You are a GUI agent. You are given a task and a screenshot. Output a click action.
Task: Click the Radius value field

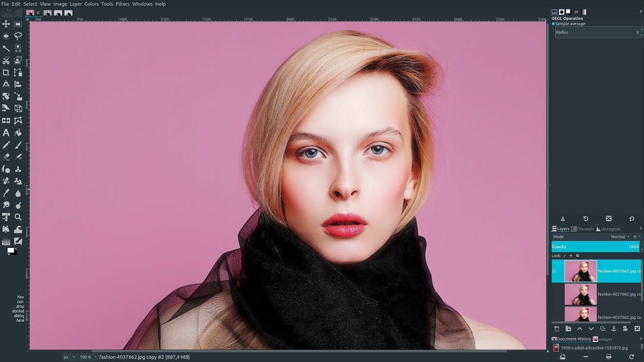click(597, 32)
